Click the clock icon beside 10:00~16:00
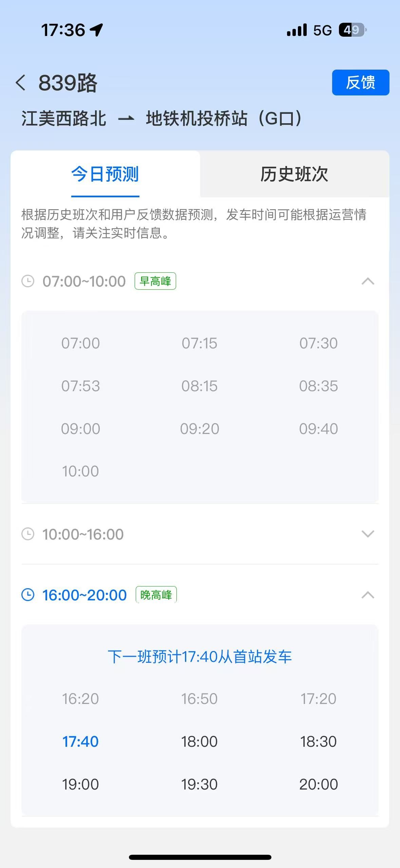Image resolution: width=400 pixels, height=868 pixels. tap(28, 534)
